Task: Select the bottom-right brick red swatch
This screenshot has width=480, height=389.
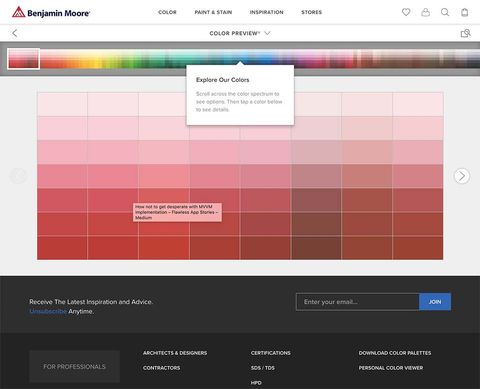Action: click(418, 248)
